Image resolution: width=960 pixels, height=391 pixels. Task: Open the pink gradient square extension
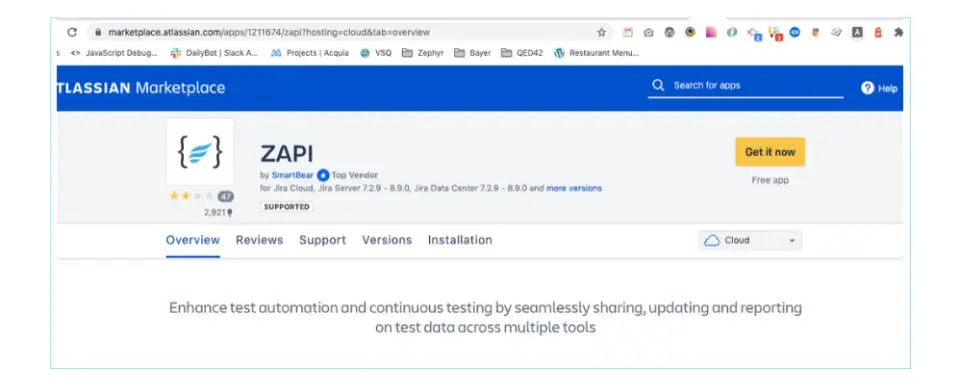(x=711, y=32)
